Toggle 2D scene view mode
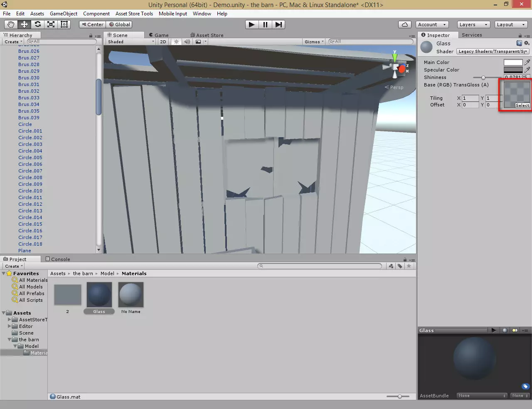Image resolution: width=532 pixels, height=409 pixels. point(163,42)
